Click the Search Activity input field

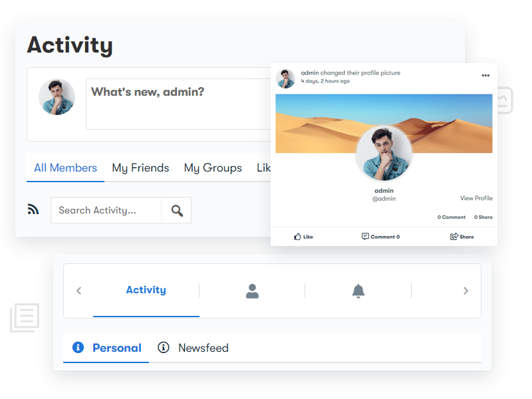(x=106, y=210)
